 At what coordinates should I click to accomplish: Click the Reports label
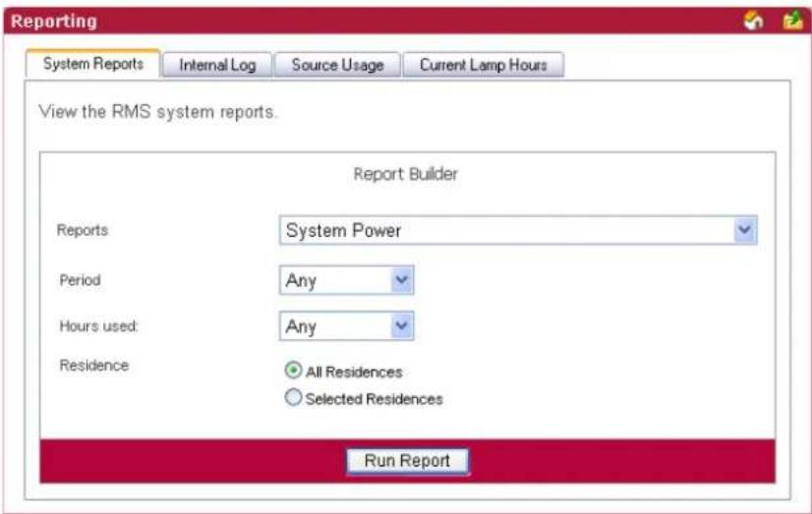click(x=83, y=230)
